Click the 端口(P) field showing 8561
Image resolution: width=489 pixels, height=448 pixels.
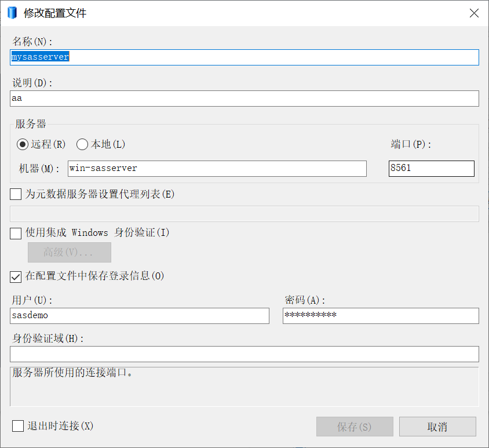click(431, 169)
